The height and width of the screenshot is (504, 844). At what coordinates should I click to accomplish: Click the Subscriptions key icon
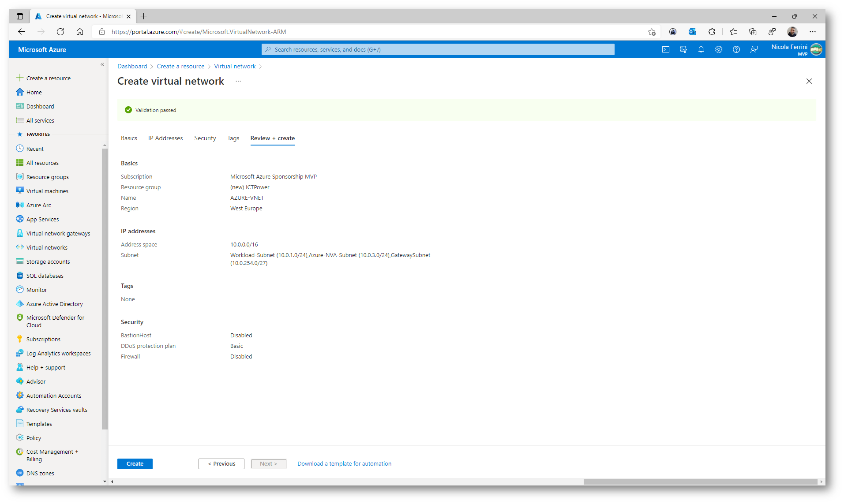point(19,339)
